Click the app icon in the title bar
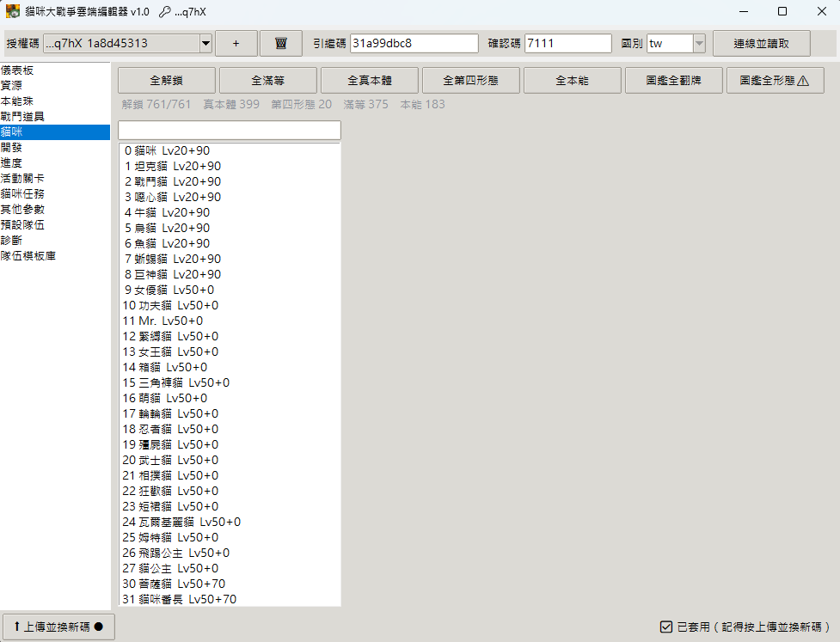The width and height of the screenshot is (840, 642). coord(13,11)
